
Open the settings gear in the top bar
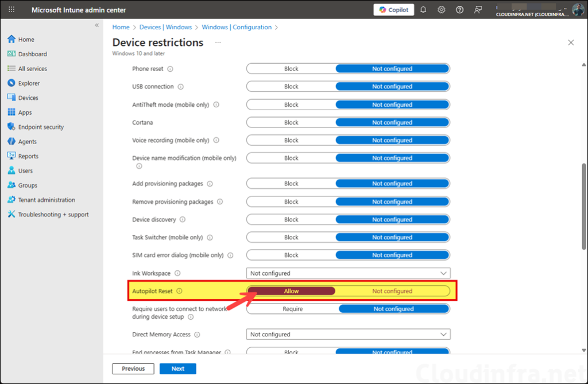click(441, 9)
